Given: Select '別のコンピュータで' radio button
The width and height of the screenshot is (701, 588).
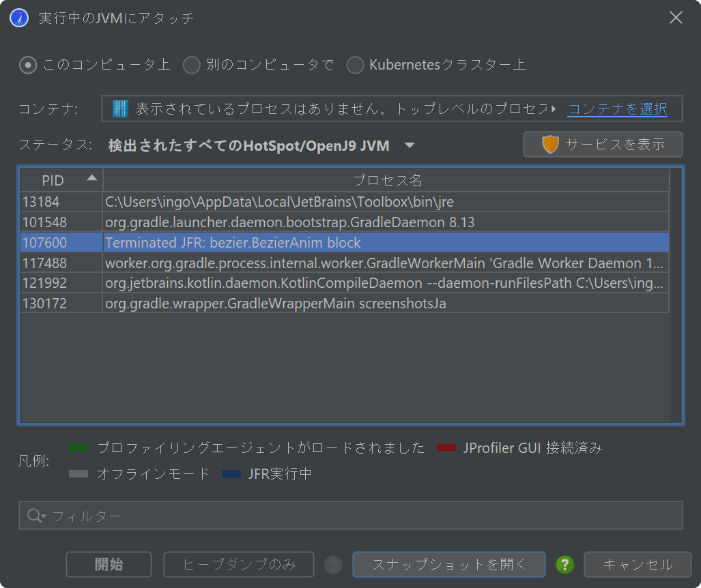Looking at the screenshot, I should 191,65.
